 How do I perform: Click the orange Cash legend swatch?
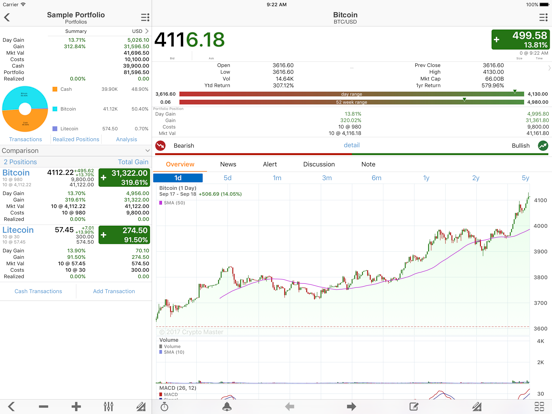coord(55,89)
